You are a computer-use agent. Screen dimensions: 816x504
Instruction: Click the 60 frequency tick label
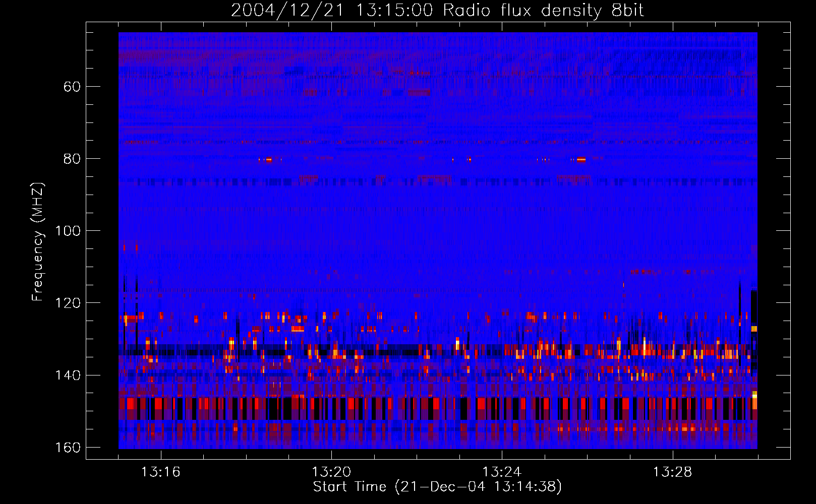72,87
